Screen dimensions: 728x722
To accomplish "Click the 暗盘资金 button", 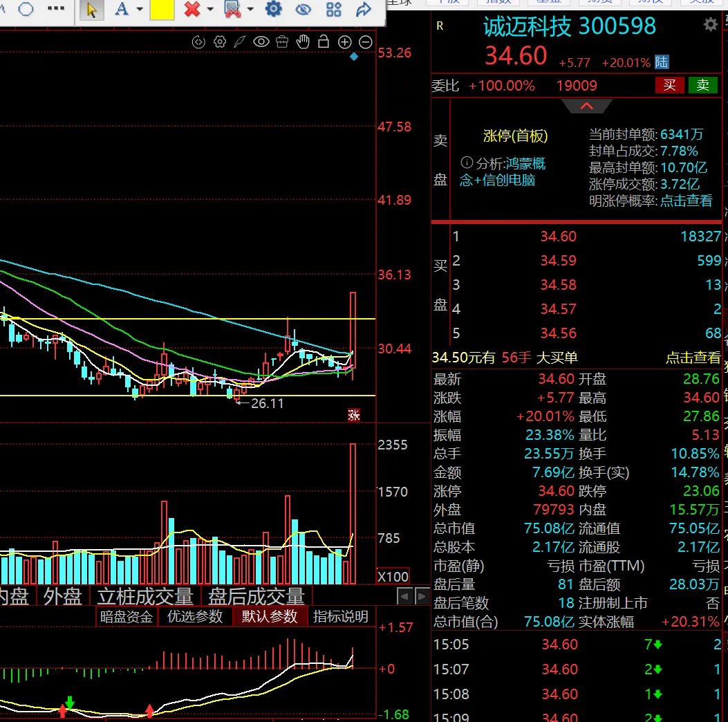I will click(127, 617).
